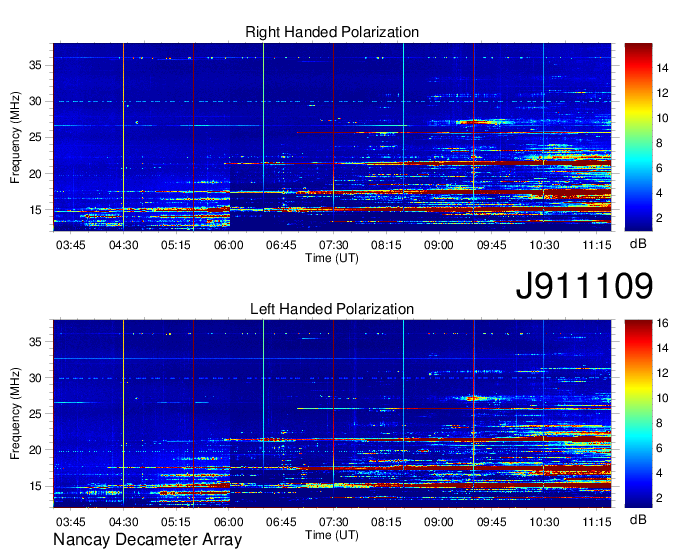The image size is (680, 552).
Task: Click the 10 dB tick on the bottom colorbar
Action: (x=662, y=398)
